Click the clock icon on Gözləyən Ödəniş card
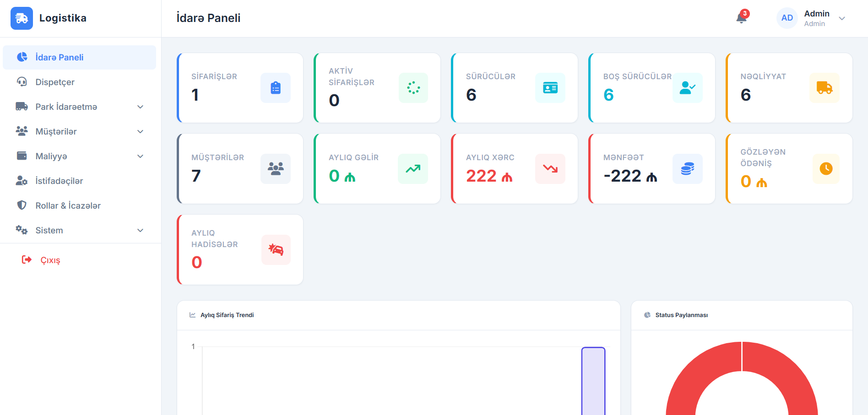Viewport: 868px width, 415px height. pos(825,168)
